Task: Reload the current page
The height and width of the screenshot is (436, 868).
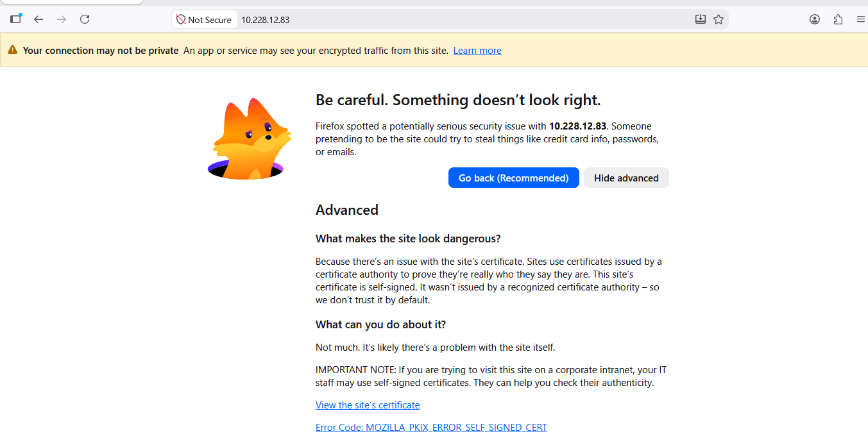Action: 85,20
